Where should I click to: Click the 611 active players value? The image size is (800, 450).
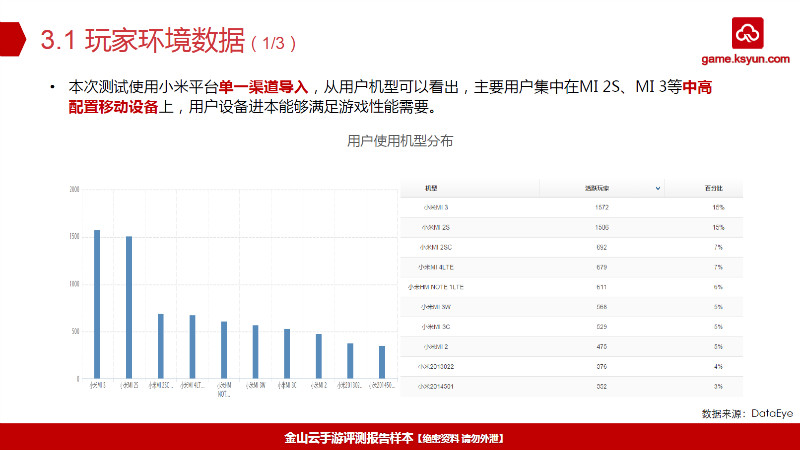click(x=602, y=287)
